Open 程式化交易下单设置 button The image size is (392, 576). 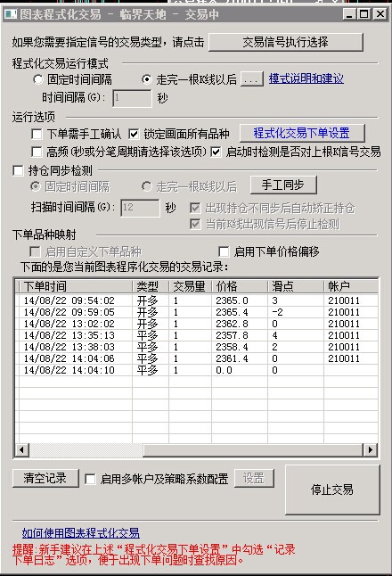(x=302, y=133)
